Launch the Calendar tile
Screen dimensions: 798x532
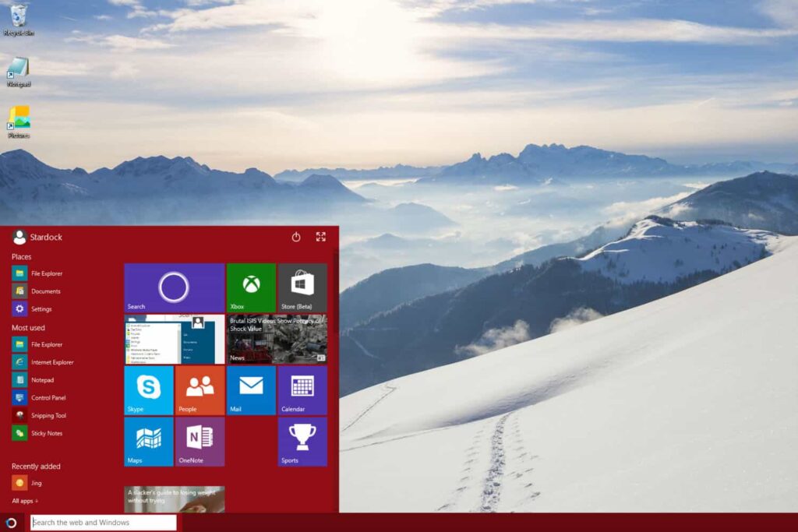[302, 390]
